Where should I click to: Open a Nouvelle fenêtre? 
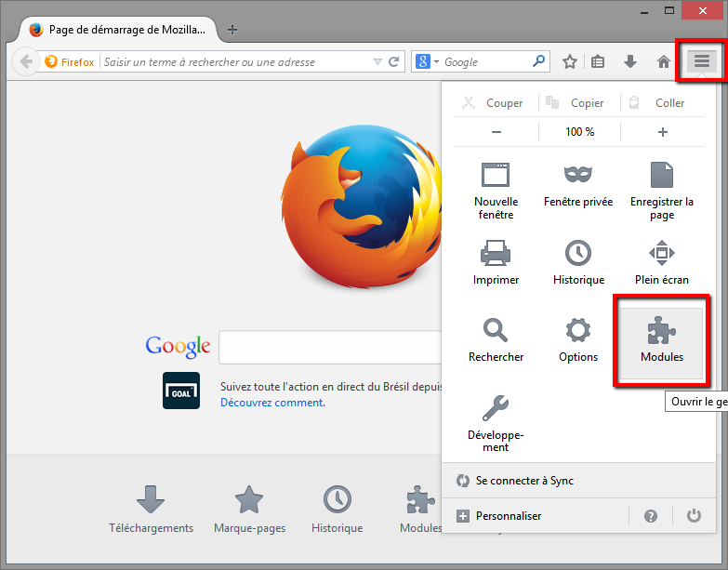(496, 192)
